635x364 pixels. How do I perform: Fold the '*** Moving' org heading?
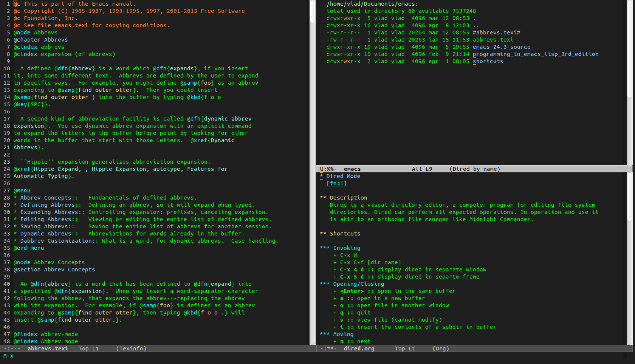coord(337,334)
